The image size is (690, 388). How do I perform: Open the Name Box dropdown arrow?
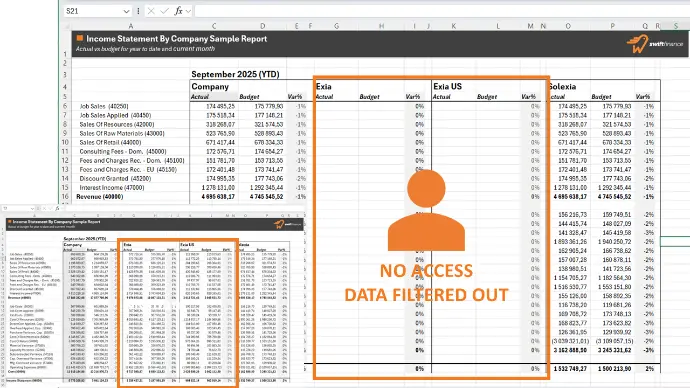(x=126, y=11)
